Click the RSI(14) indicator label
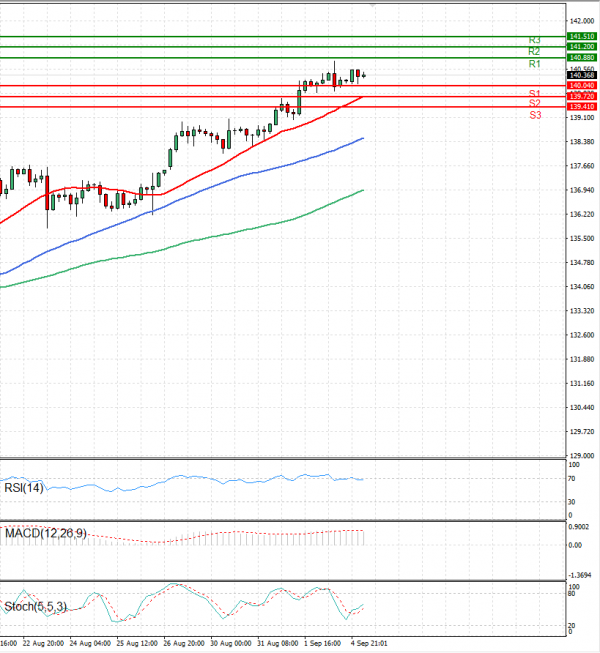600x653 pixels. coord(27,488)
